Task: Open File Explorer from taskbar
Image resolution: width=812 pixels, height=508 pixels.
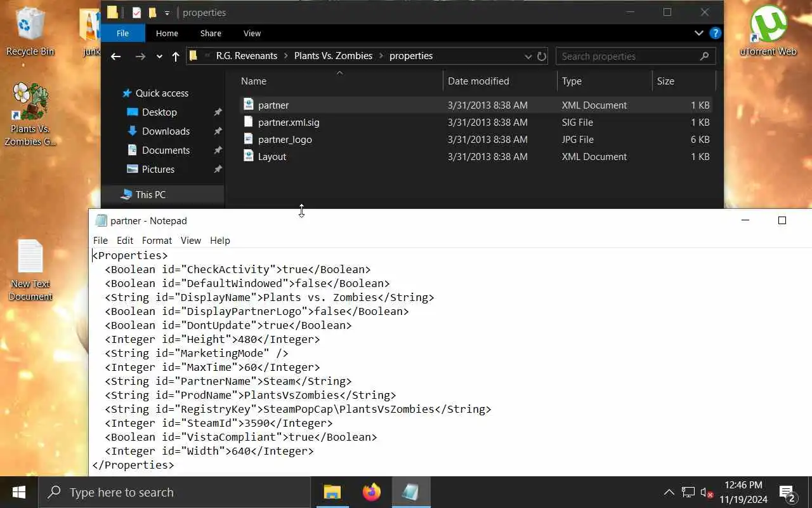Action: [x=332, y=492]
